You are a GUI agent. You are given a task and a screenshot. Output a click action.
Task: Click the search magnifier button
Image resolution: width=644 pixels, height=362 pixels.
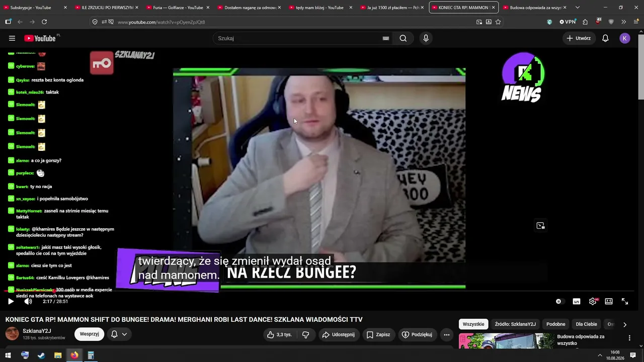(403, 38)
